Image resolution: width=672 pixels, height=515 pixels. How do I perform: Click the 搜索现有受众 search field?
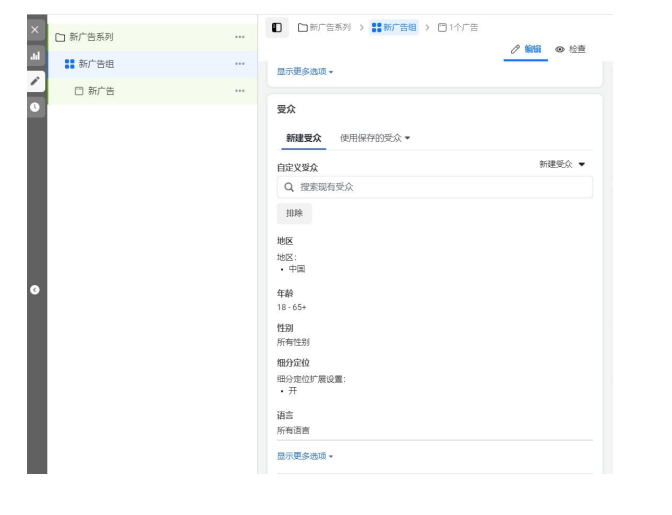pos(434,187)
